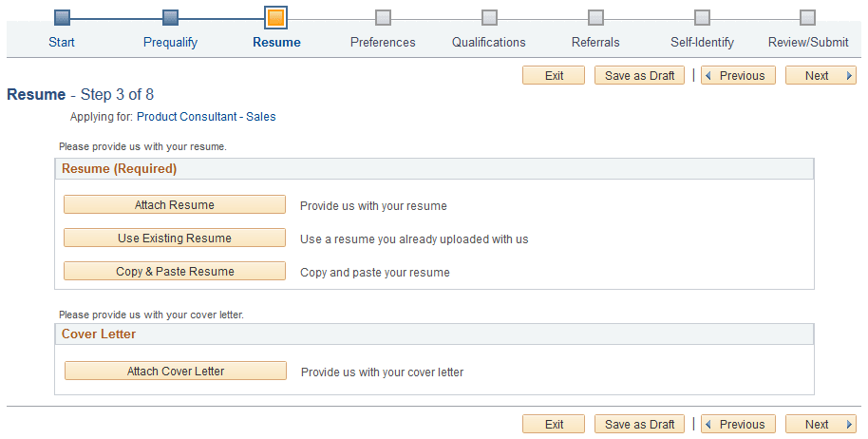Select Copy & Paste Resume option
Screen dimensions: 868x439
click(x=175, y=272)
